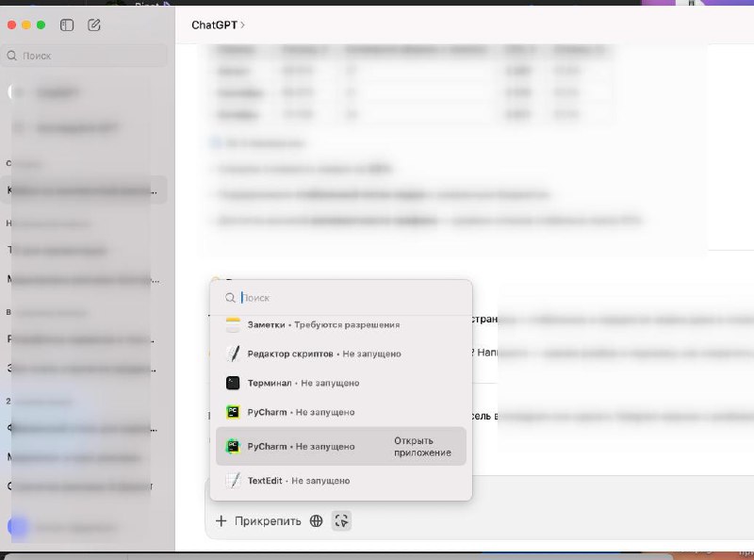Click the Заметки notes icon
The height and width of the screenshot is (560, 754).
point(233,324)
